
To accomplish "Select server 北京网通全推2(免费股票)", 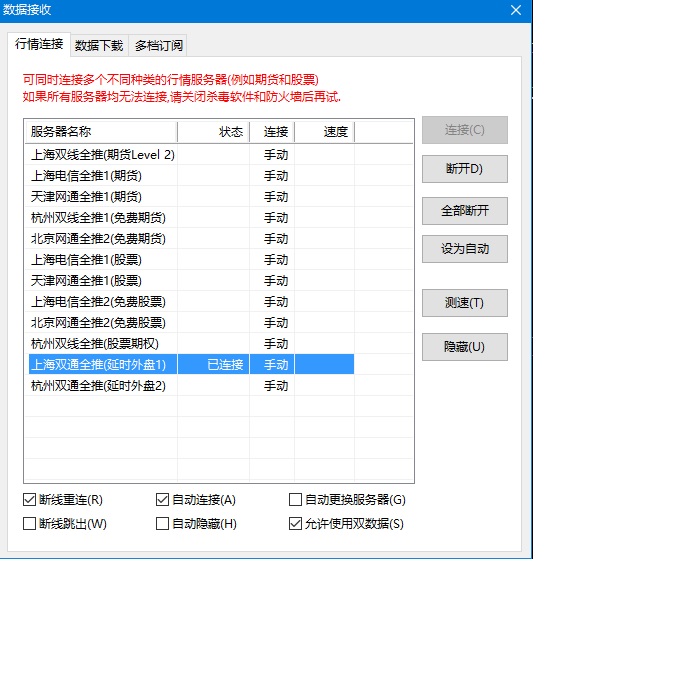I will [98, 323].
